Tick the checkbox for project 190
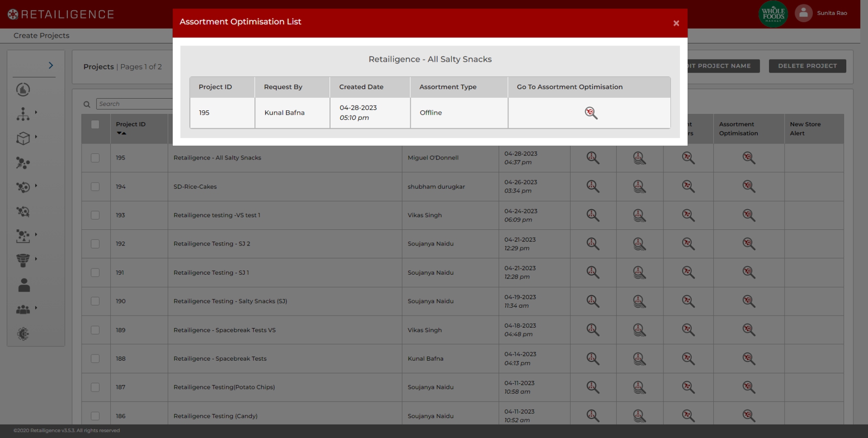This screenshot has width=868, height=438. click(x=95, y=301)
